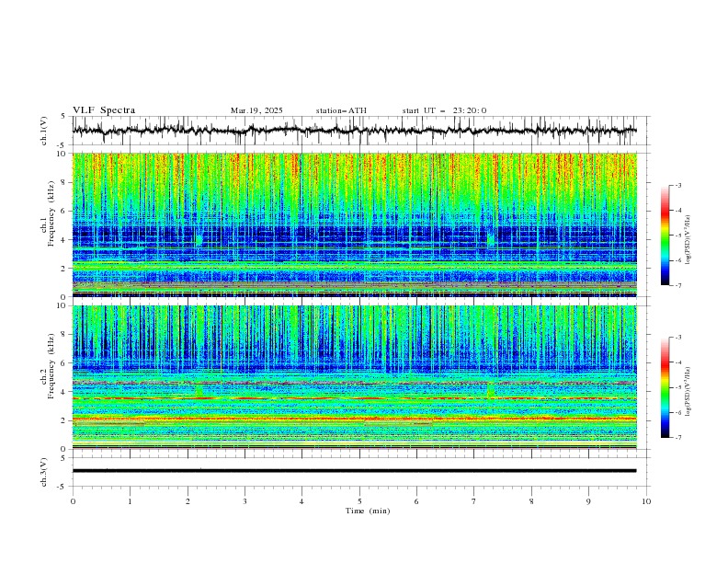Click time axis tick label '4'
This screenshot has width=728, height=563.
(301, 501)
